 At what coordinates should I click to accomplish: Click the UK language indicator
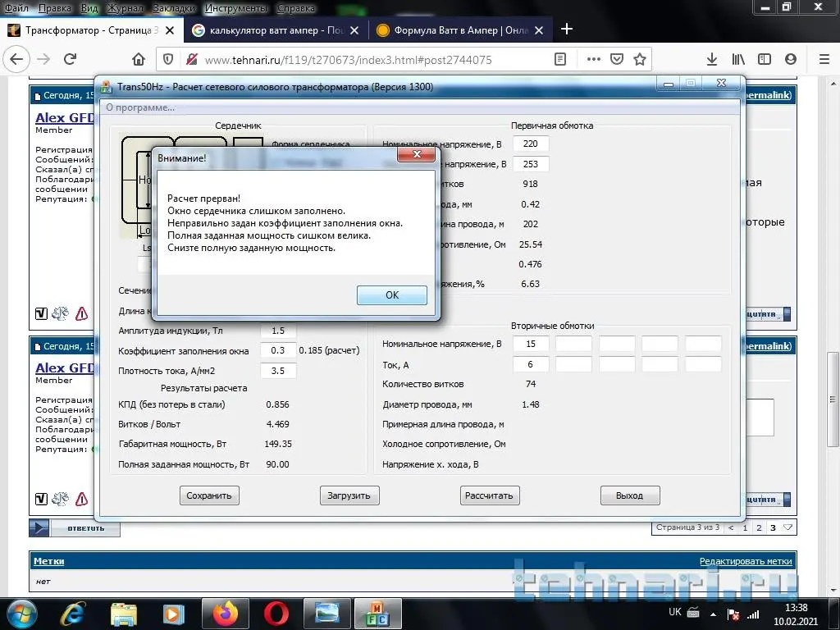pos(674,612)
